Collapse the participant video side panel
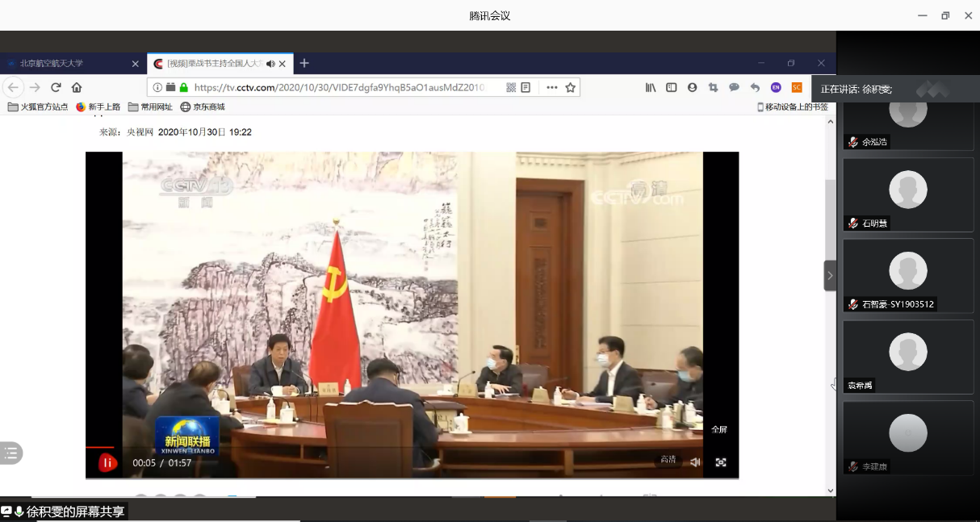The height and width of the screenshot is (522, 980). pos(830,275)
